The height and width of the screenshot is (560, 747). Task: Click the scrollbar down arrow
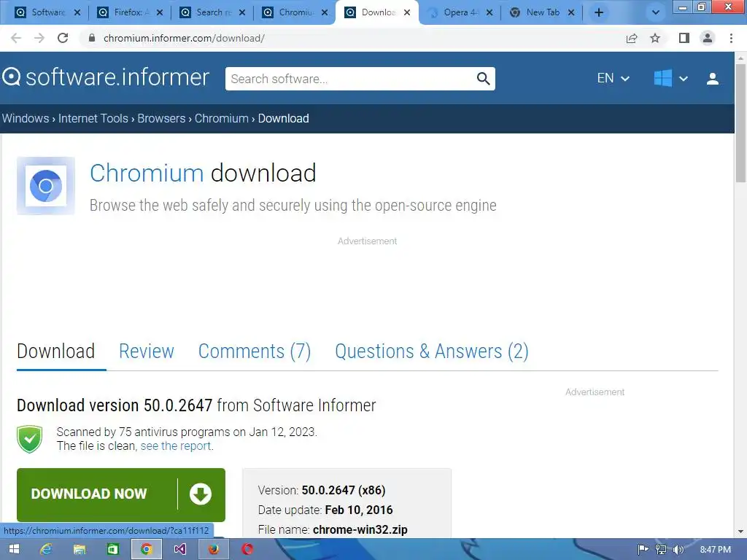(740, 532)
